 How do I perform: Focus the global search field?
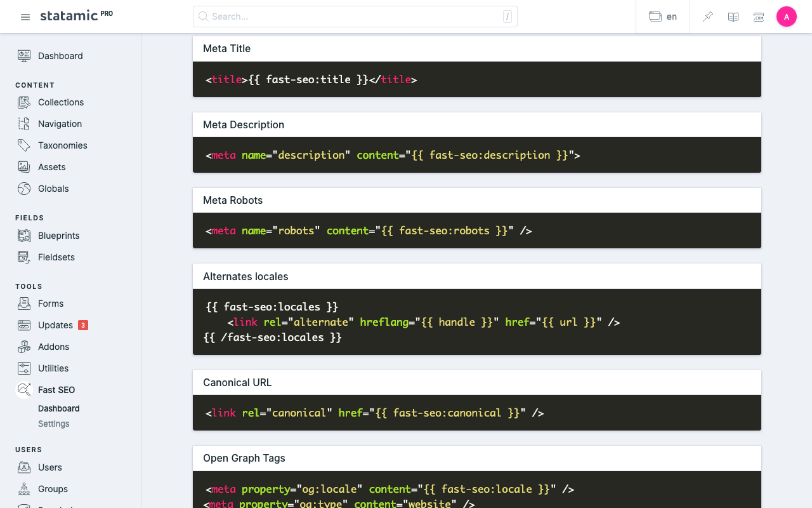tap(355, 17)
